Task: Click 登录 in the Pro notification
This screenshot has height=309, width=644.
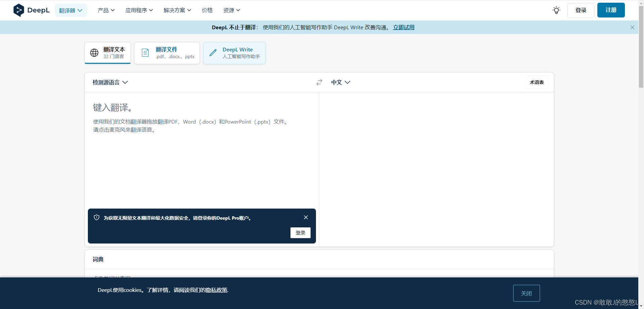Action: 300,233
